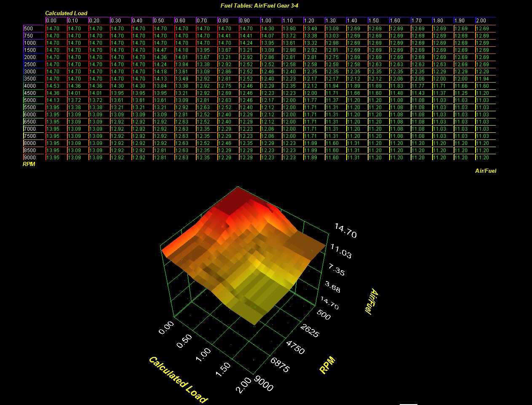Click the 12.81 cell in the 8500 RPM row
This screenshot has height=405, width=532.
[x=163, y=150]
